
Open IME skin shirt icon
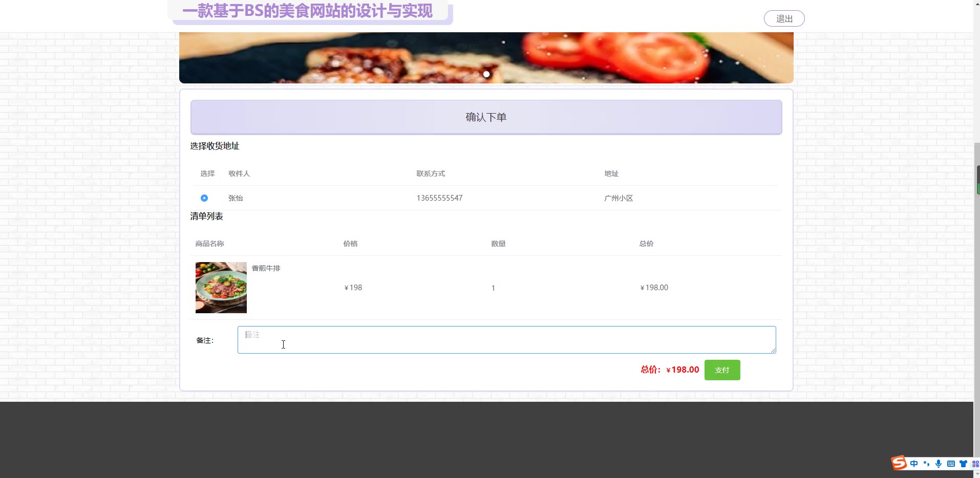pyautogui.click(x=963, y=464)
